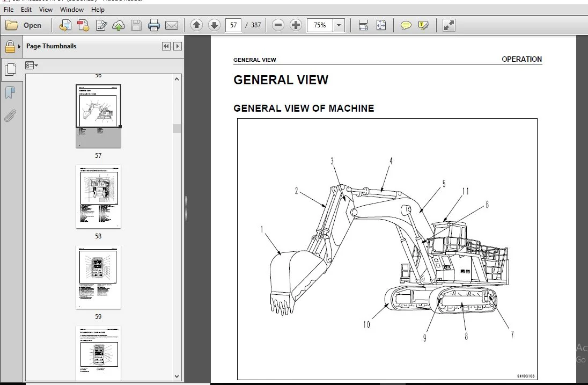Add a sticky note comment
The image size is (588, 385).
coord(406,25)
